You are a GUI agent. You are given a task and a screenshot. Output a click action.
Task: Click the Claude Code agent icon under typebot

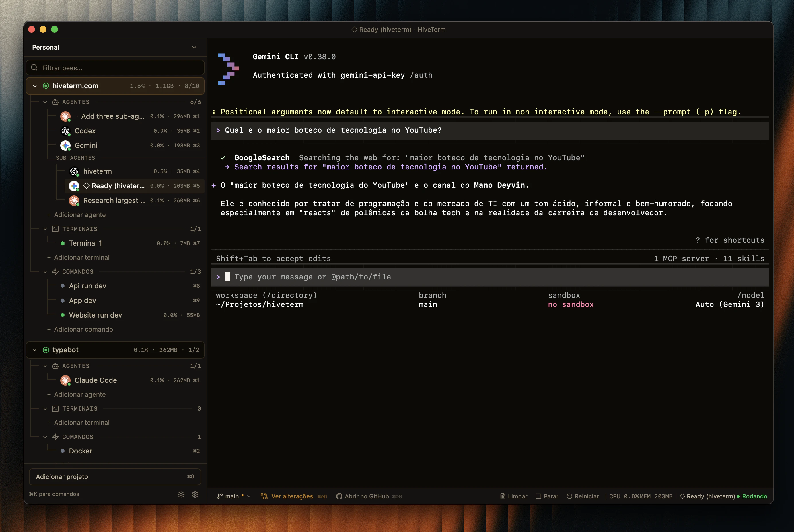click(x=65, y=380)
